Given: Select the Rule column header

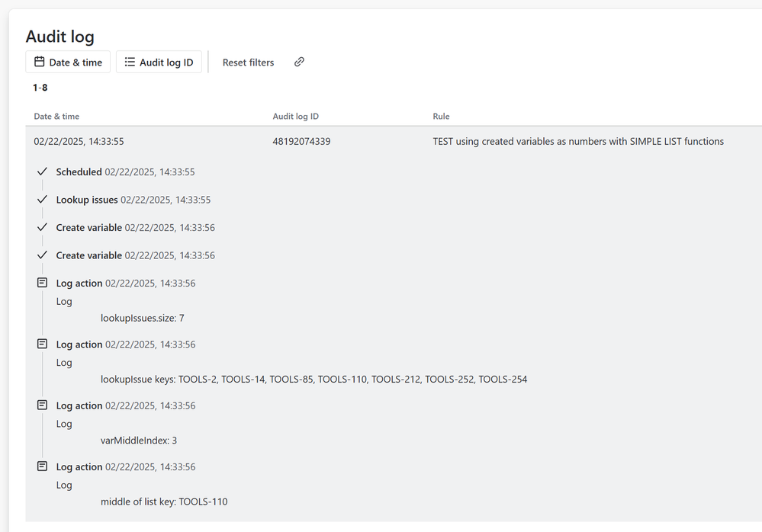Looking at the screenshot, I should click(x=441, y=116).
